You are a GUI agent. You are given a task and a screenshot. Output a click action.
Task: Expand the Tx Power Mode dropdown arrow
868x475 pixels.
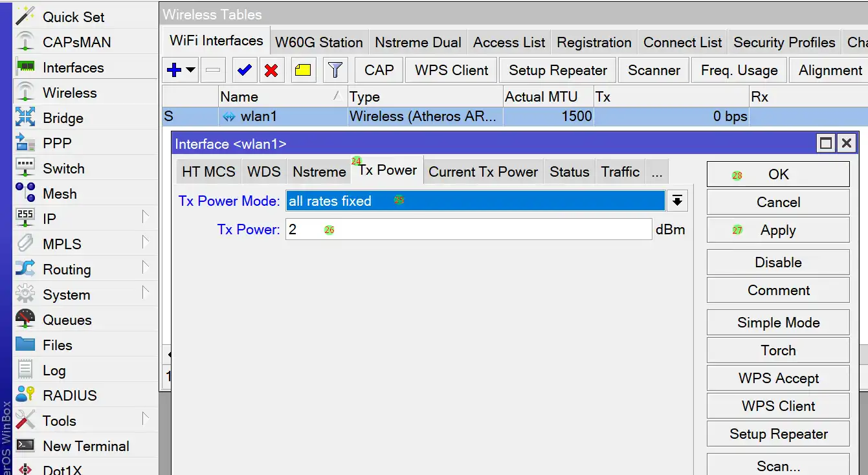(x=677, y=201)
